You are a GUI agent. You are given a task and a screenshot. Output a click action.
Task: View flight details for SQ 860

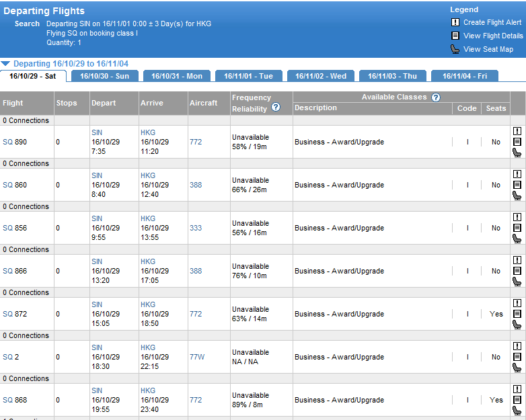point(517,185)
